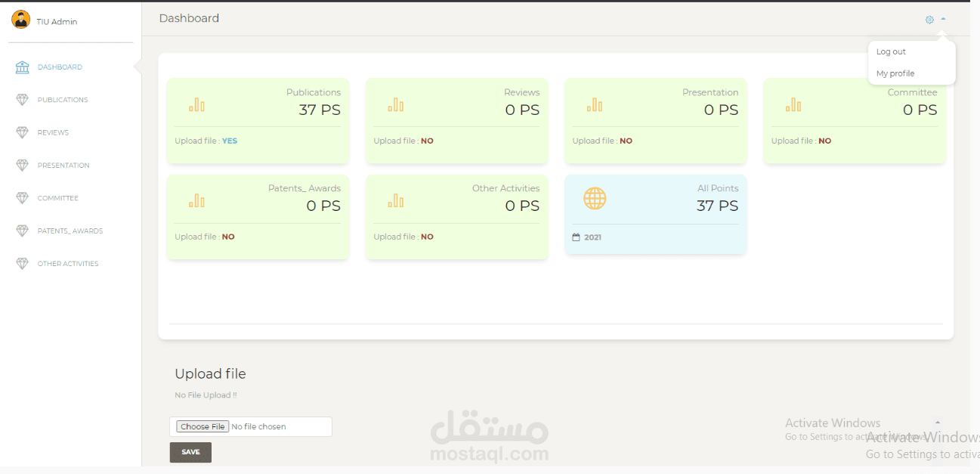The image size is (980, 474).
Task: Click the 'No File Upload !!' message
Action: click(206, 395)
